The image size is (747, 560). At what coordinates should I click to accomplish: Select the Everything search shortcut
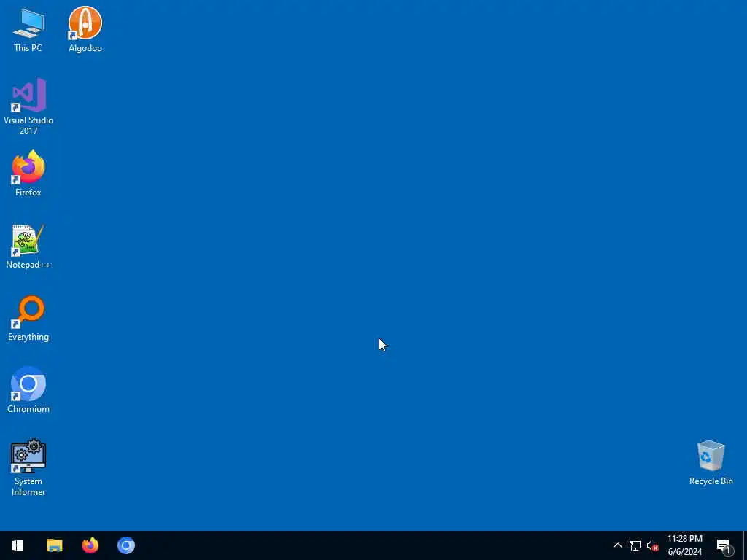(x=28, y=319)
